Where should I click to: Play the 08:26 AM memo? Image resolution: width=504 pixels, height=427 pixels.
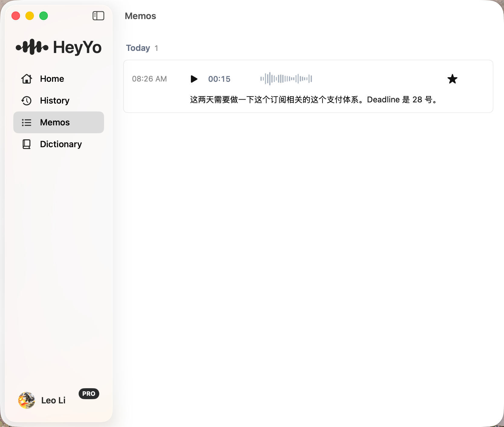[x=194, y=79]
